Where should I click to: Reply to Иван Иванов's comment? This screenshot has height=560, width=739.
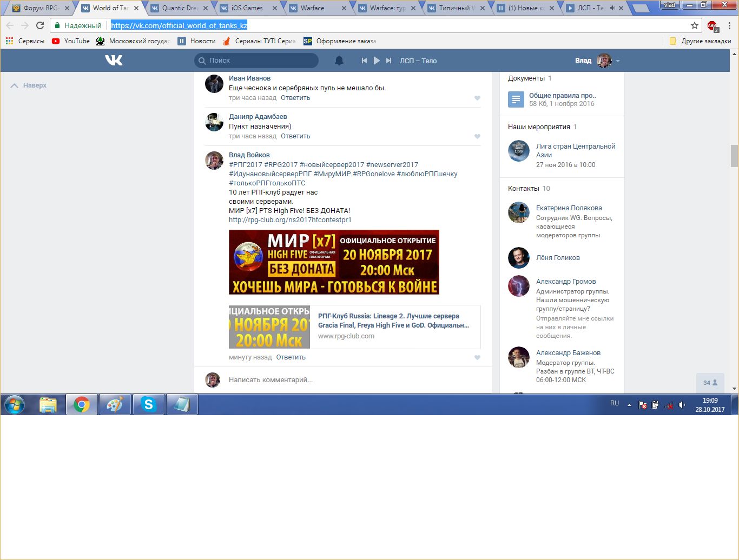point(295,98)
